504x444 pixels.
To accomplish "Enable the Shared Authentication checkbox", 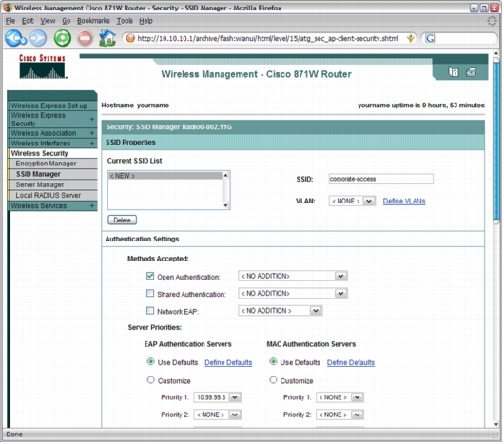I will (150, 294).
